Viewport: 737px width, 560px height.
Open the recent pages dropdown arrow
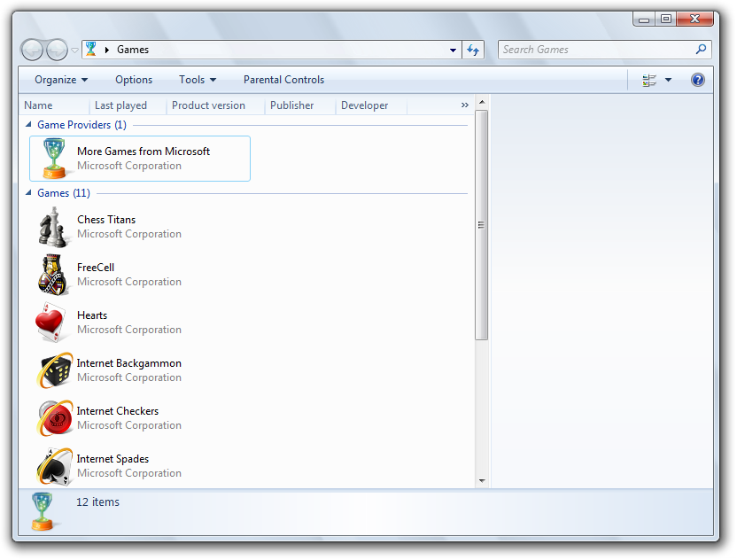point(74,50)
